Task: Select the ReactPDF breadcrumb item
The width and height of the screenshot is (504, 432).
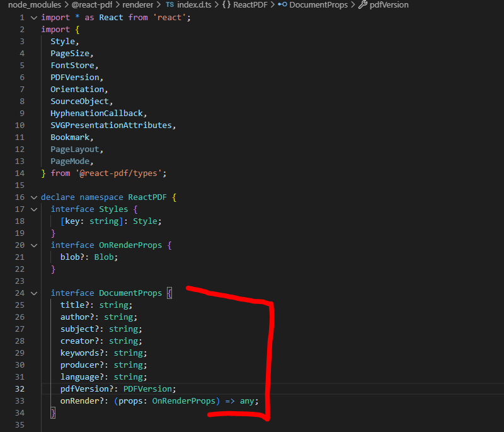Action: 249,5
